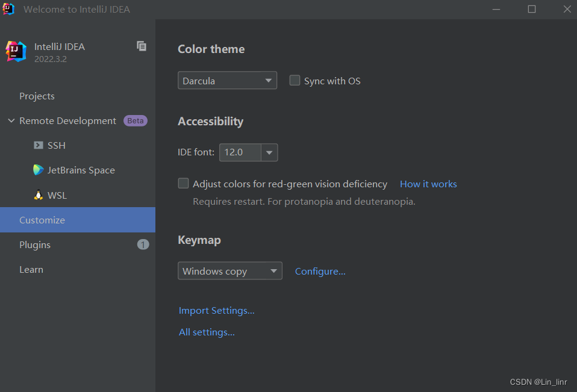This screenshot has width=577, height=392.
Task: Click the JetBrains Space logo icon
Action: 39,170
